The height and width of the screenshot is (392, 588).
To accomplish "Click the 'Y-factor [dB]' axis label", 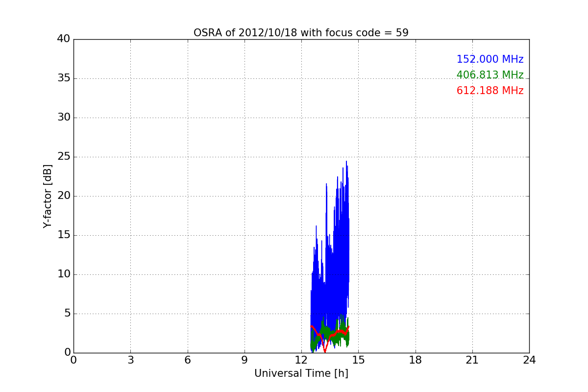I will (48, 196).
